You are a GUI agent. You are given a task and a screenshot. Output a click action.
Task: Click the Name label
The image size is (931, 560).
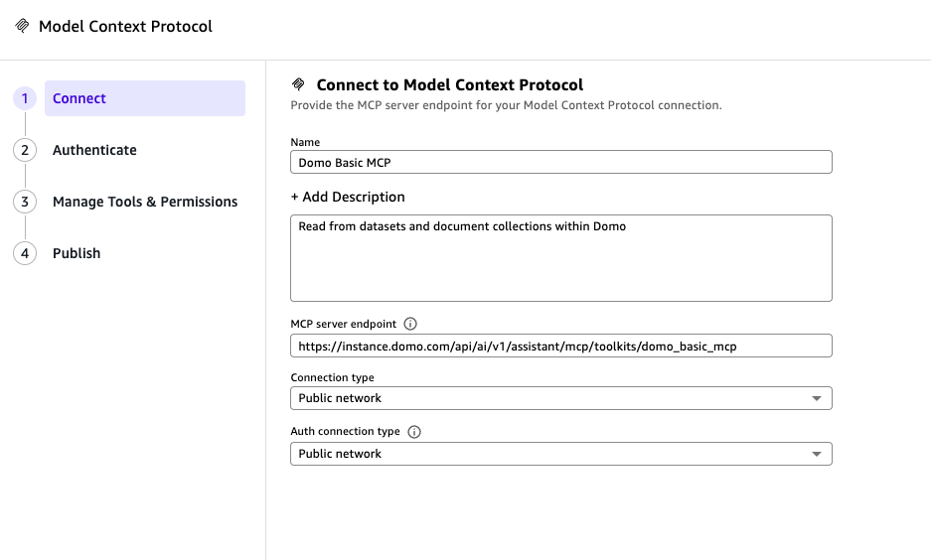coord(305,142)
